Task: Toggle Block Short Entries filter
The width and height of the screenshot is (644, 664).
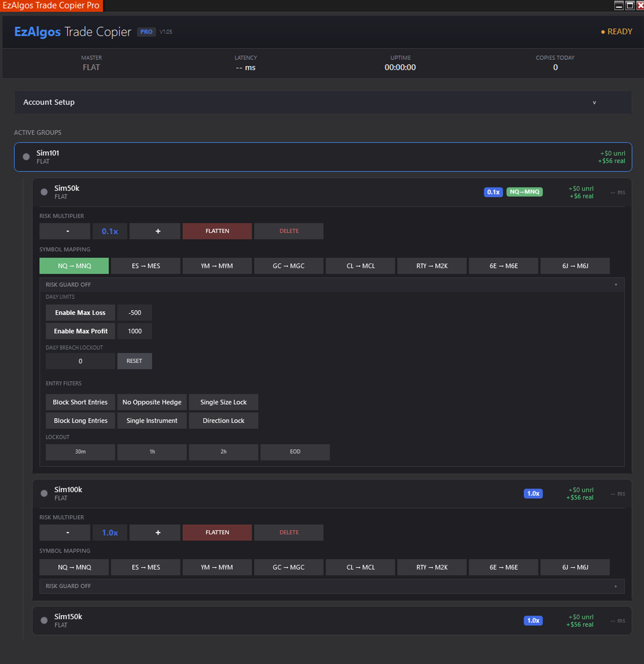Action: pos(80,402)
